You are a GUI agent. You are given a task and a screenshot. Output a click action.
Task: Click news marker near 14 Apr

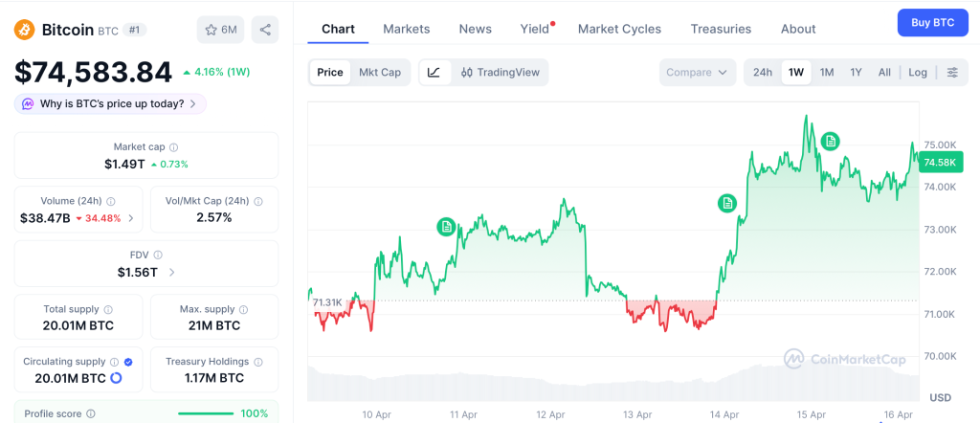[x=727, y=203]
